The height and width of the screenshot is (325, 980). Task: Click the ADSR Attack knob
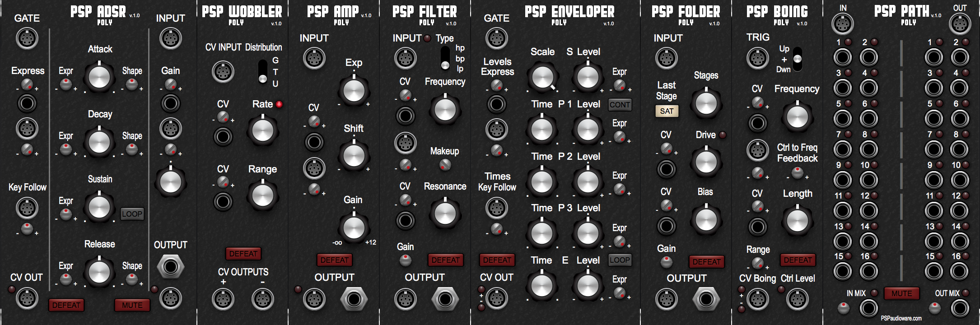99,77
